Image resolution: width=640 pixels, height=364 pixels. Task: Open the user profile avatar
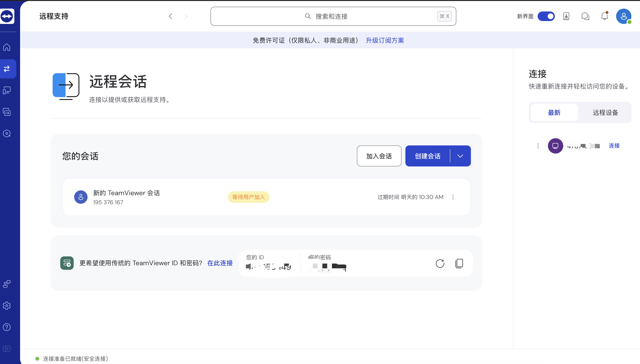[x=623, y=16]
